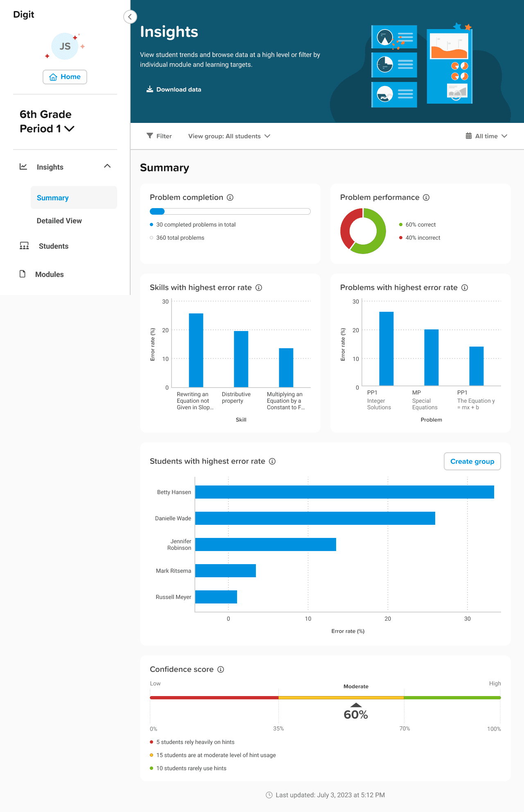Image resolution: width=524 pixels, height=812 pixels.
Task: Click the Insights chart icon in sidebar
Action: [x=23, y=167]
